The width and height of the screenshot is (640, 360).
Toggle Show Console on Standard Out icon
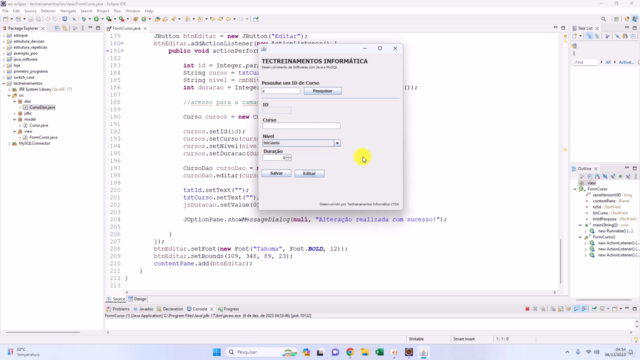[576, 309]
